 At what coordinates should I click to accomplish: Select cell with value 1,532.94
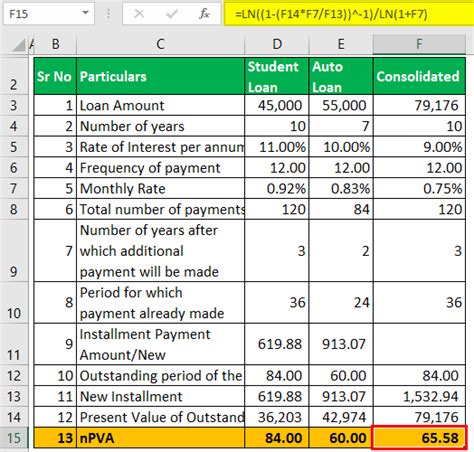click(x=419, y=396)
